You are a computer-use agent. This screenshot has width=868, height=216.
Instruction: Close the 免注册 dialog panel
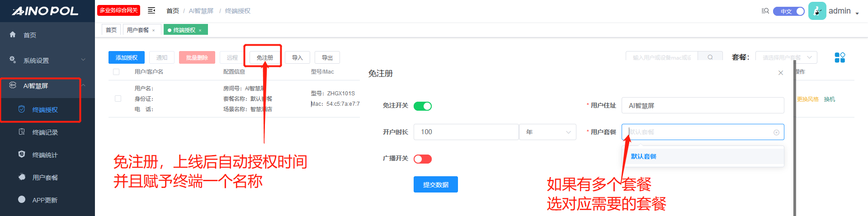click(x=780, y=73)
